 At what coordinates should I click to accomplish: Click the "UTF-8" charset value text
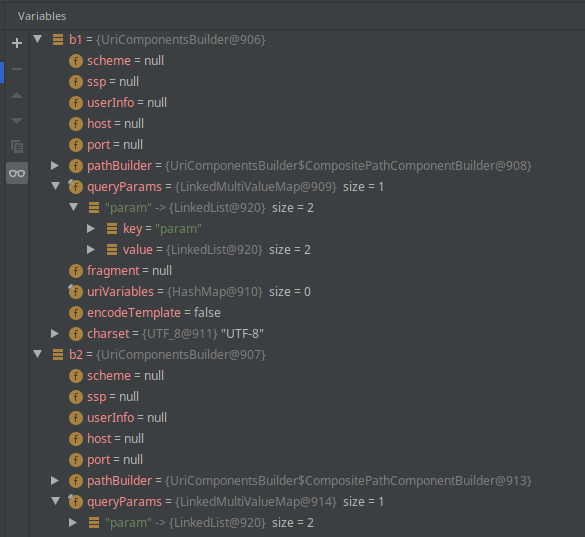[x=242, y=334]
